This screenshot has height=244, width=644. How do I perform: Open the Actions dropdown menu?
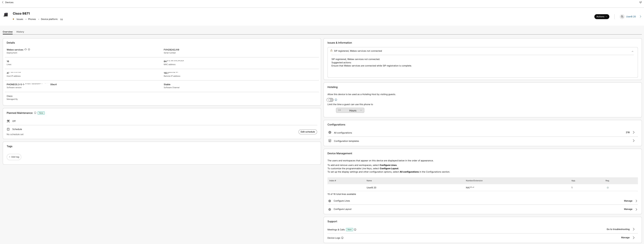tap(601, 17)
